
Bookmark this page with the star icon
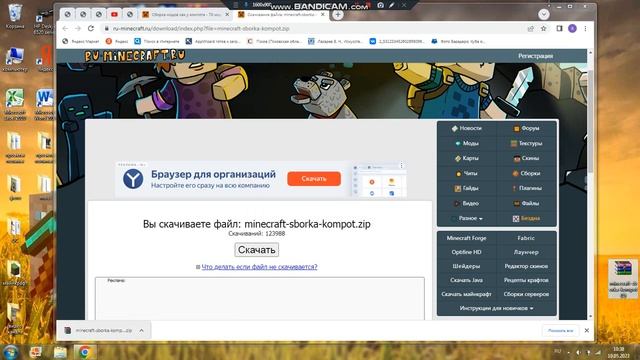(543, 29)
